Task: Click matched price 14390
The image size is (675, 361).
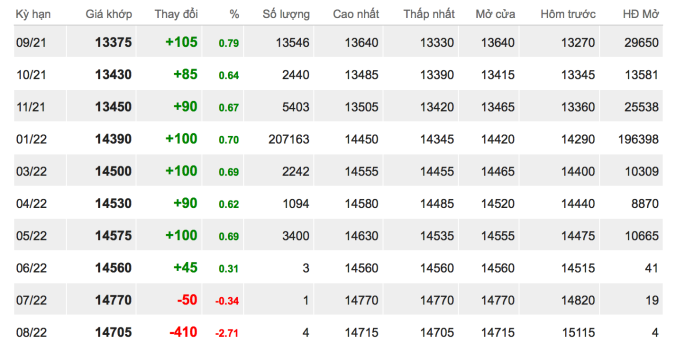Action: click(x=113, y=139)
